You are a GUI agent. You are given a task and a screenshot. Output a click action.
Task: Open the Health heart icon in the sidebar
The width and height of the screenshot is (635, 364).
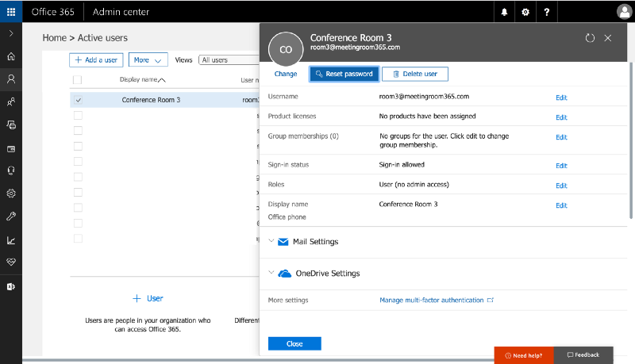(x=11, y=262)
